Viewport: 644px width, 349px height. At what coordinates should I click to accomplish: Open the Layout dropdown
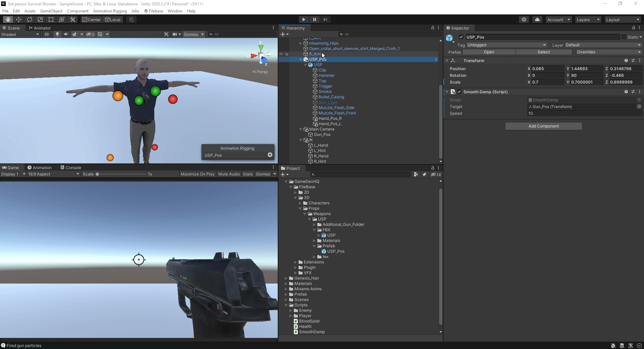pos(623,19)
